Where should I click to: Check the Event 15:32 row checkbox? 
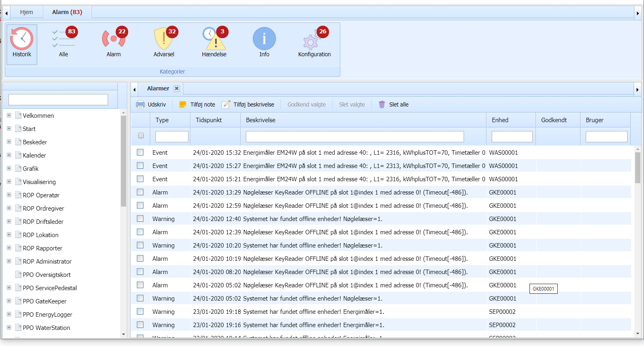[140, 152]
